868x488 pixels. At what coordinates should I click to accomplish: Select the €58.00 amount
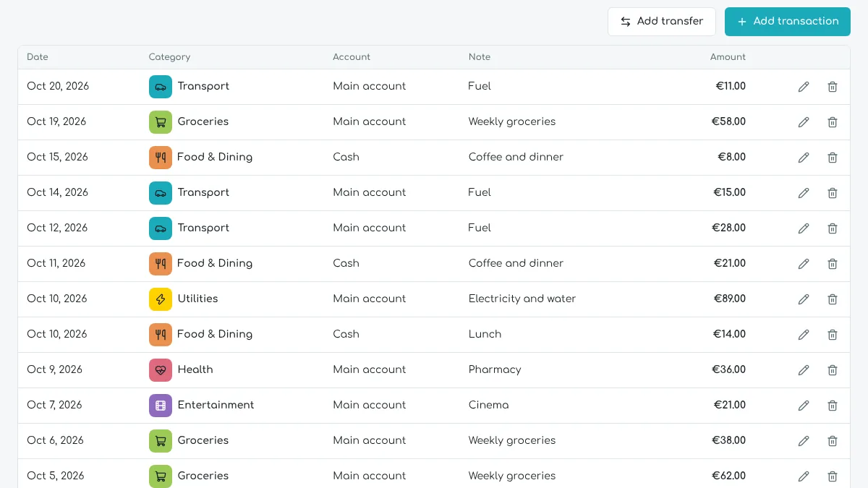[x=728, y=121]
